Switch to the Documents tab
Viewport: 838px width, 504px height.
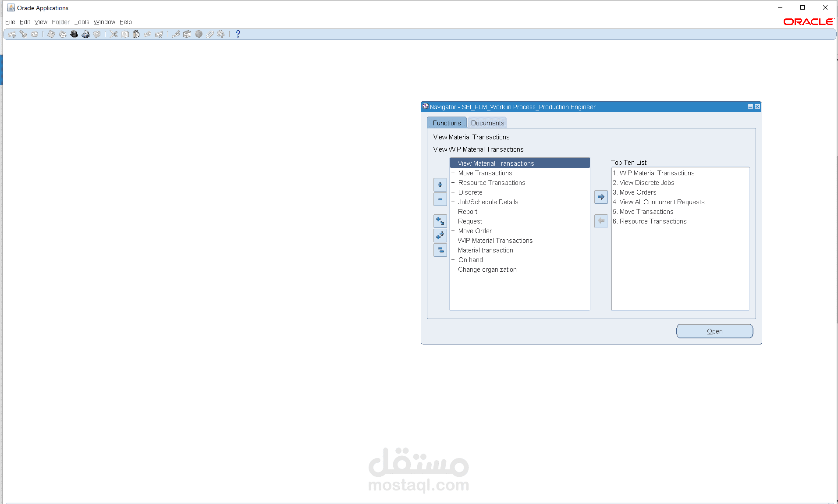click(487, 123)
